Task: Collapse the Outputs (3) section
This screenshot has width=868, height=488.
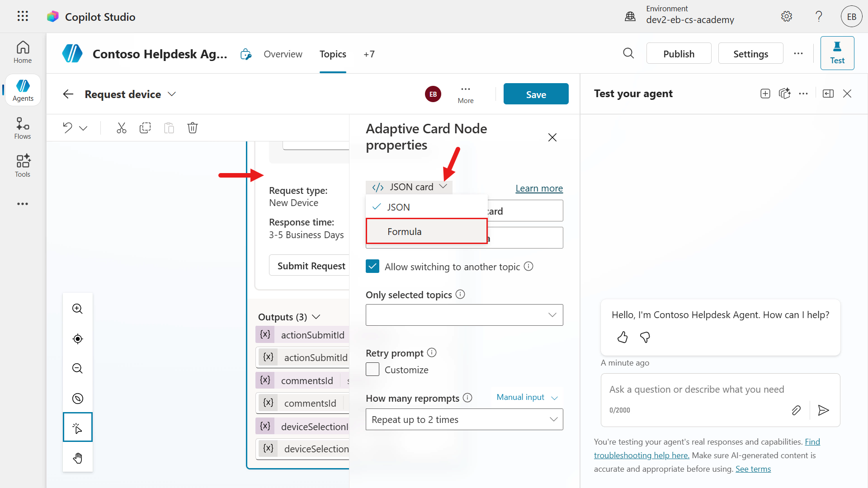Action: (316, 317)
